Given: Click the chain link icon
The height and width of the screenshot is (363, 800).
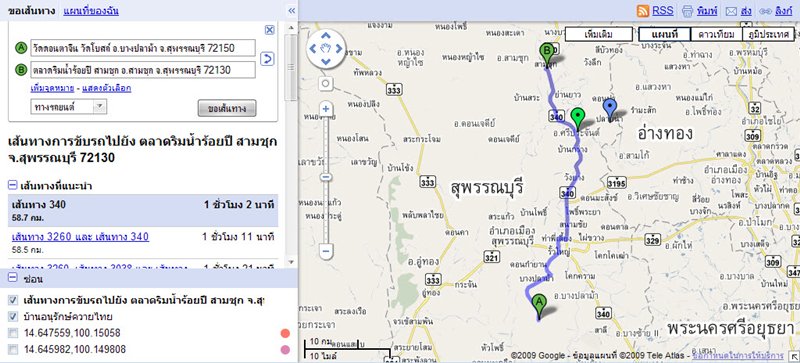Looking at the screenshot, I should click(765, 11).
